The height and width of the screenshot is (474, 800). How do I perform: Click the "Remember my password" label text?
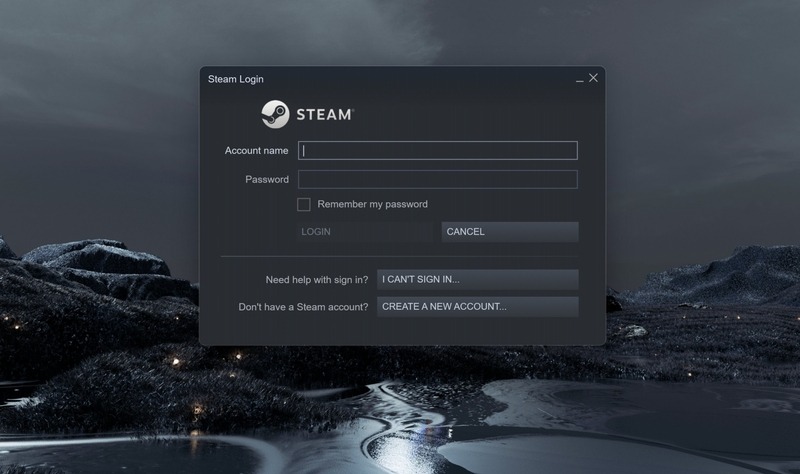tap(372, 204)
